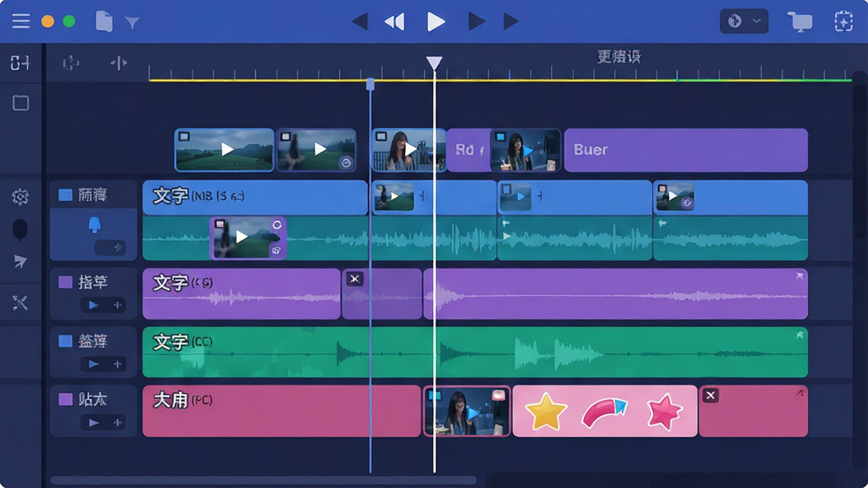Select the yellow star sticker
This screenshot has height=488, width=868.
(546, 413)
